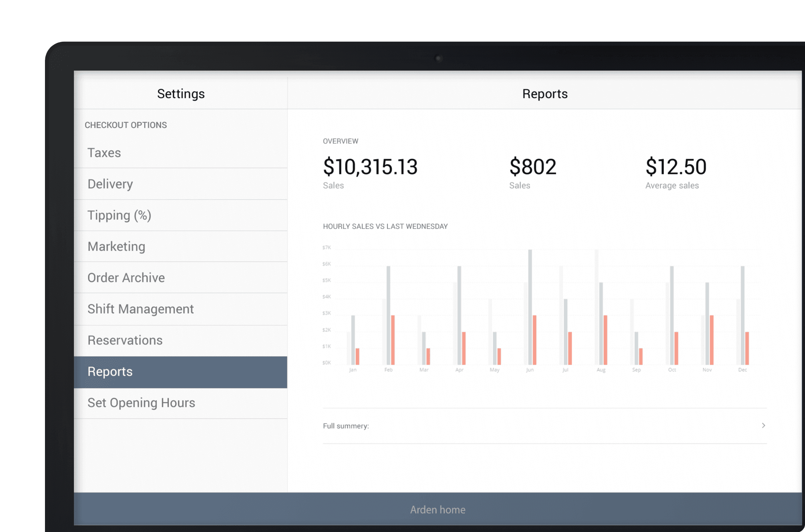Image resolution: width=805 pixels, height=532 pixels.
Task: Expand Full summery chevron arrow
Action: point(763,425)
